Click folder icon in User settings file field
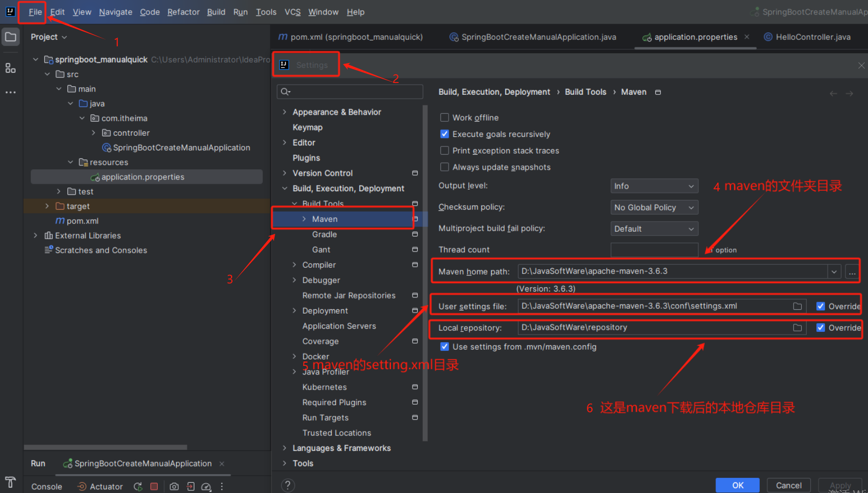 pyautogui.click(x=797, y=306)
